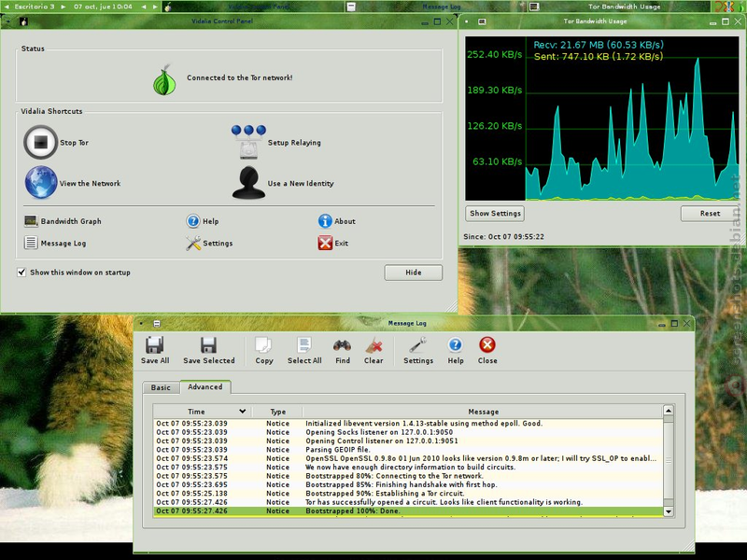Click the "07 oct, jue 10:04" panel clock
Screen dimensions: 747x560
click(103, 7)
